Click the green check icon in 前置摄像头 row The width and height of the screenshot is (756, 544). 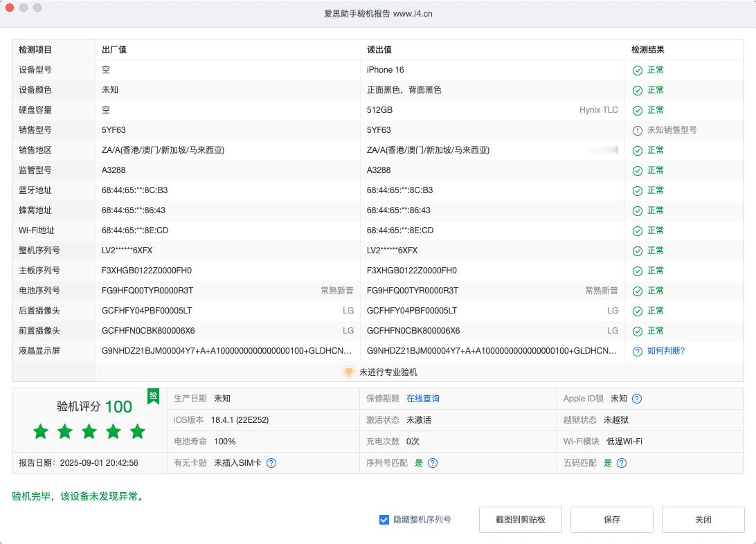pyautogui.click(x=638, y=332)
